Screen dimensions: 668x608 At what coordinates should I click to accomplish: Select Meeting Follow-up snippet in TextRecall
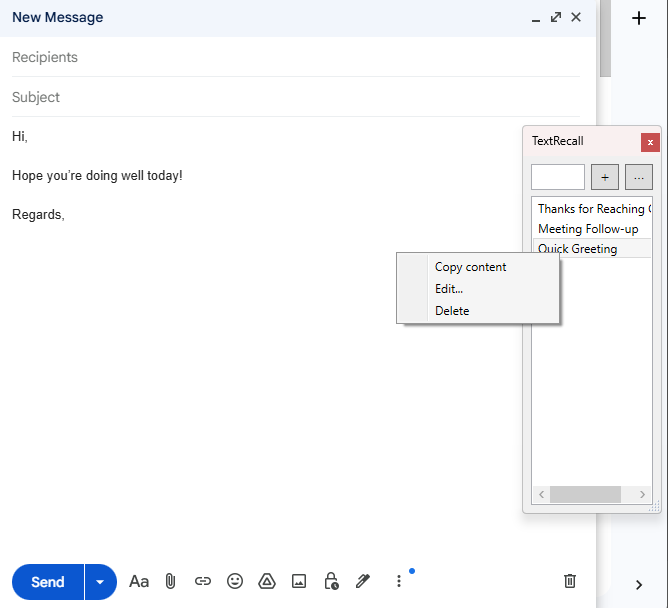pos(588,229)
